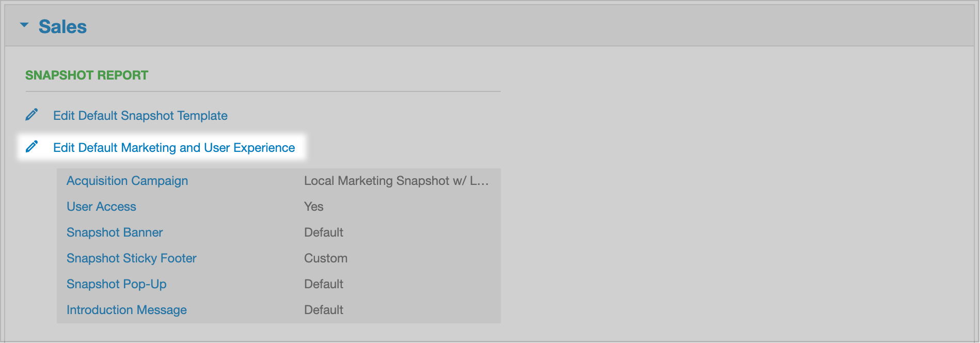Click the Yes value for User Access
The height and width of the screenshot is (343, 980).
313,207
